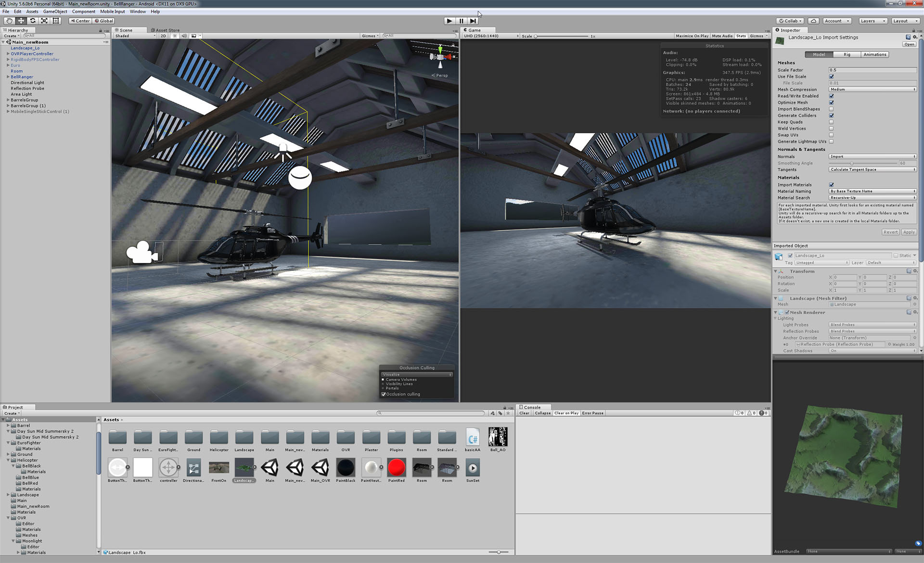Open Mesh Compression dropdown
Screen dimensions: 924x563
click(x=872, y=90)
